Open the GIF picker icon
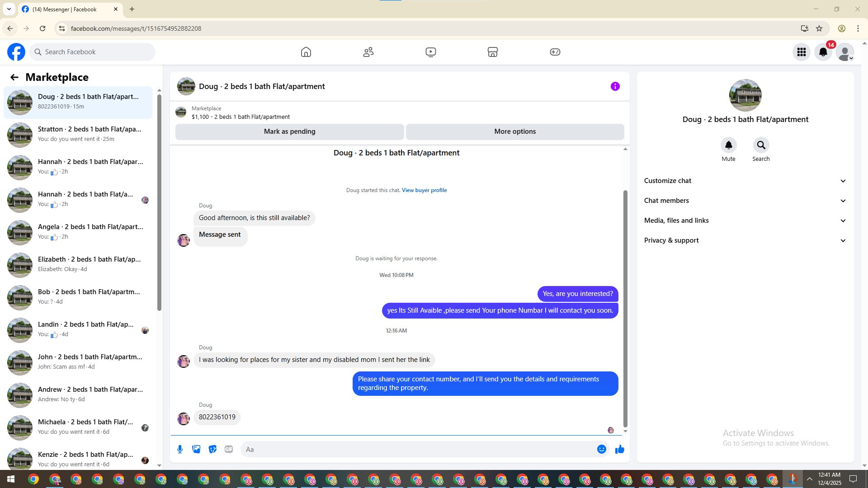868x488 pixels. [229, 449]
